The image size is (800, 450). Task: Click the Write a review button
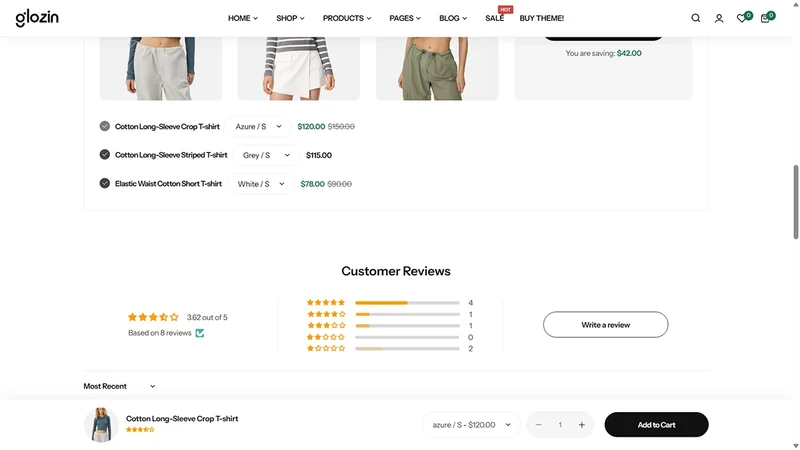pyautogui.click(x=606, y=324)
